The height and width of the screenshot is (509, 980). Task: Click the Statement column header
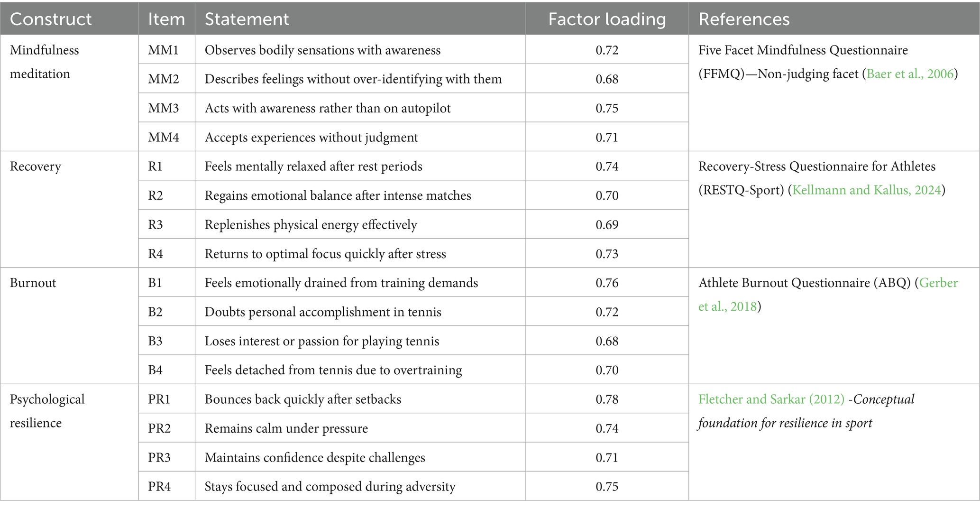(x=247, y=19)
